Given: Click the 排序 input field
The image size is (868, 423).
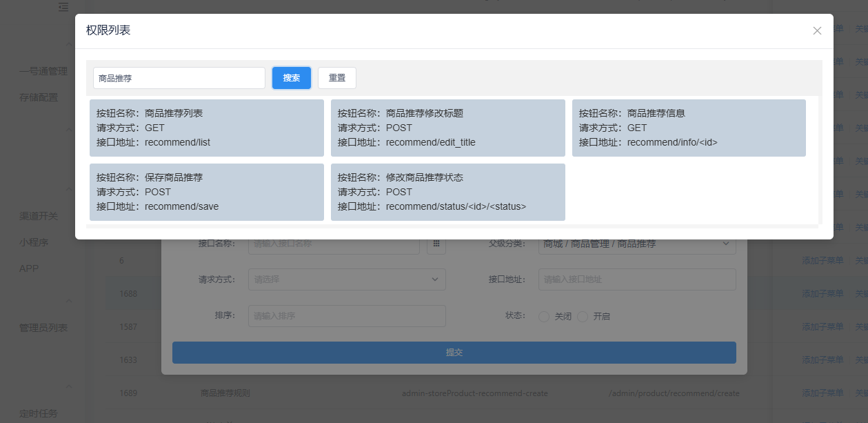Looking at the screenshot, I should pyautogui.click(x=347, y=316).
